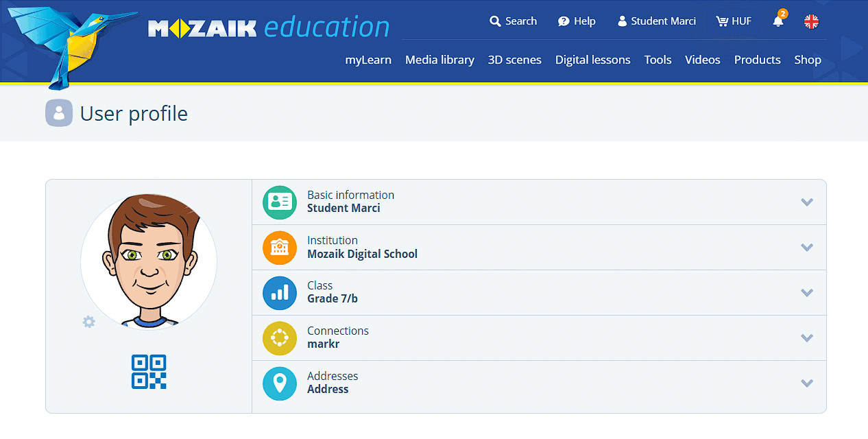This screenshot has height=439, width=868.
Task: Click the blue Class chart icon
Action: click(x=280, y=293)
